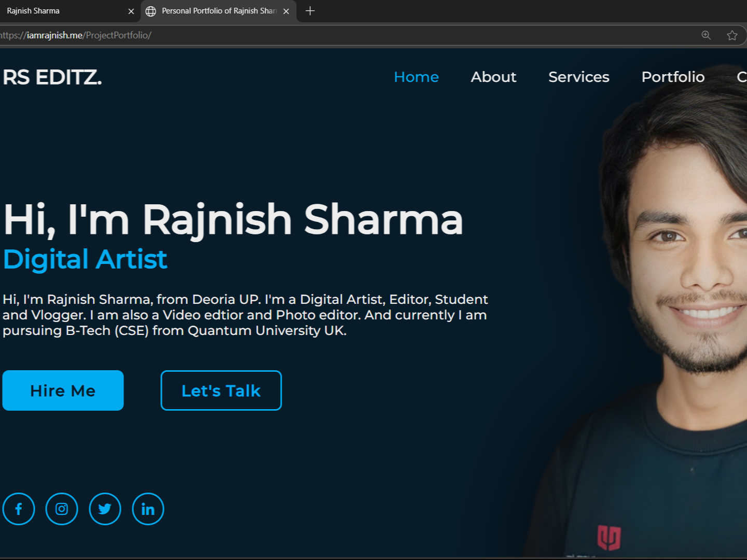Open the Instagram social icon
The image size is (747, 560).
62,509
